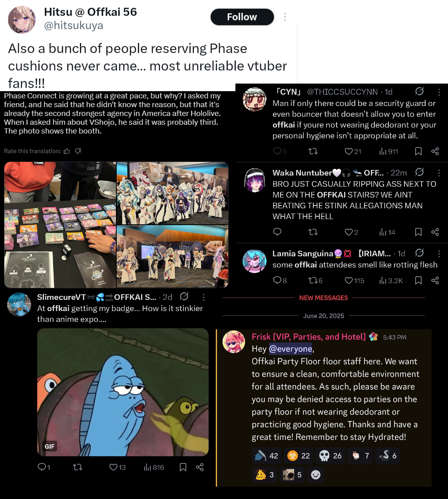Open the fish GIF in SlimecureVT's tweet
Viewport: 448px width, 499px height.
(123, 392)
